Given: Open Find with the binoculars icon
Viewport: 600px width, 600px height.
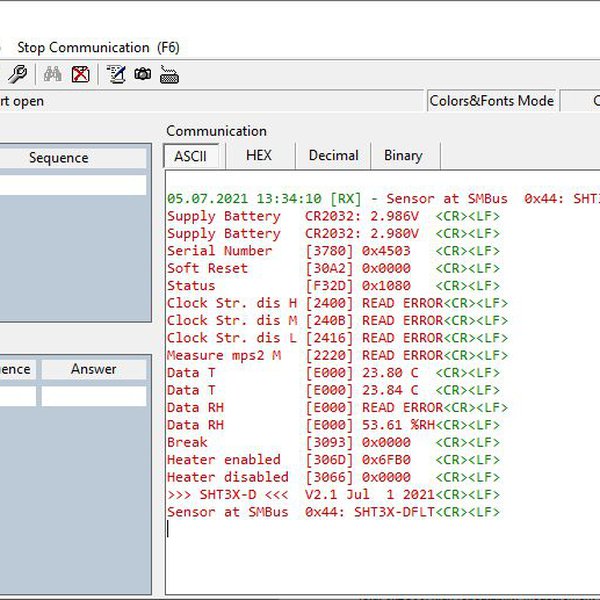Looking at the screenshot, I should (52, 74).
